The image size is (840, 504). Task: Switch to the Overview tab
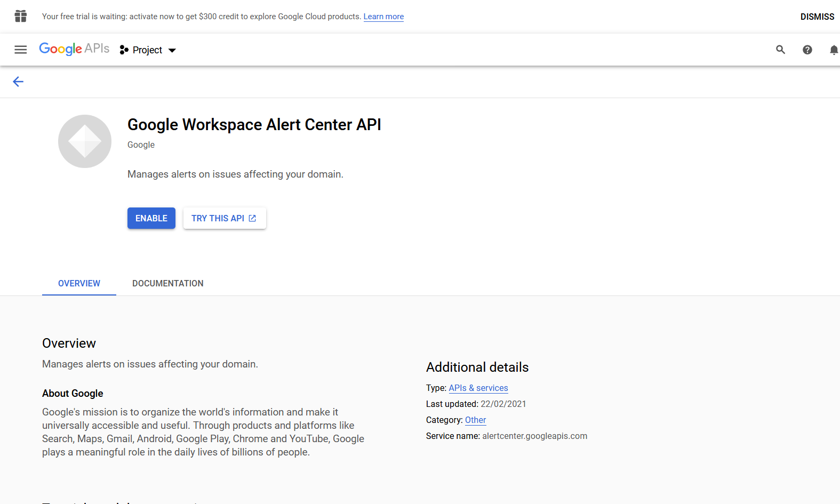pyautogui.click(x=79, y=283)
